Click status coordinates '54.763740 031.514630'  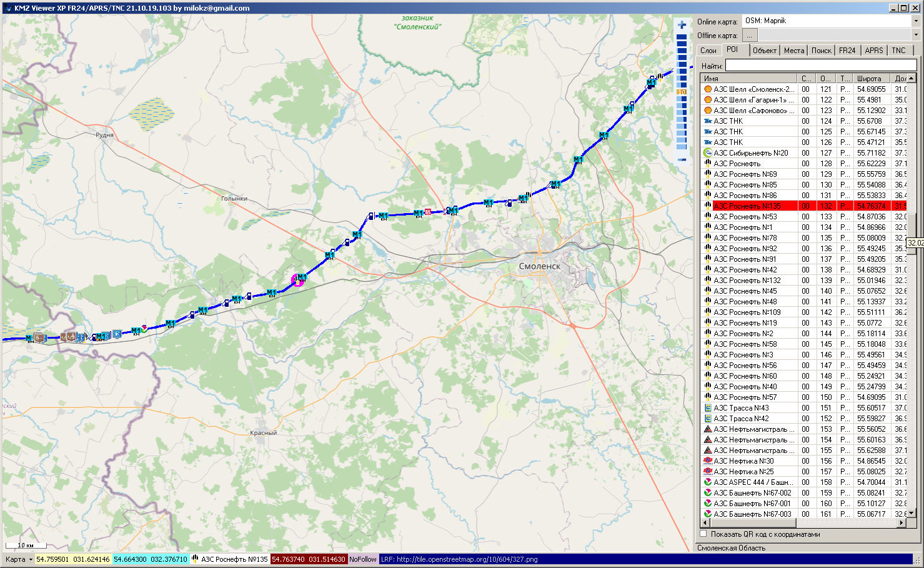pyautogui.click(x=308, y=559)
